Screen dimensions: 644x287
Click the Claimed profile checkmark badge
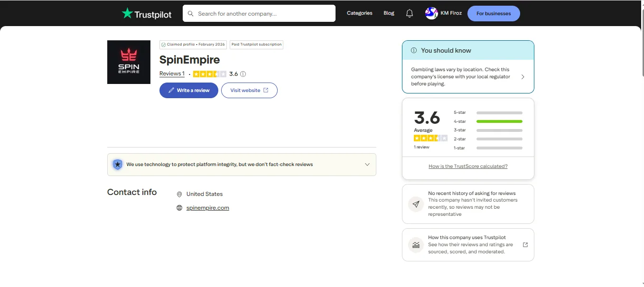tap(193, 45)
